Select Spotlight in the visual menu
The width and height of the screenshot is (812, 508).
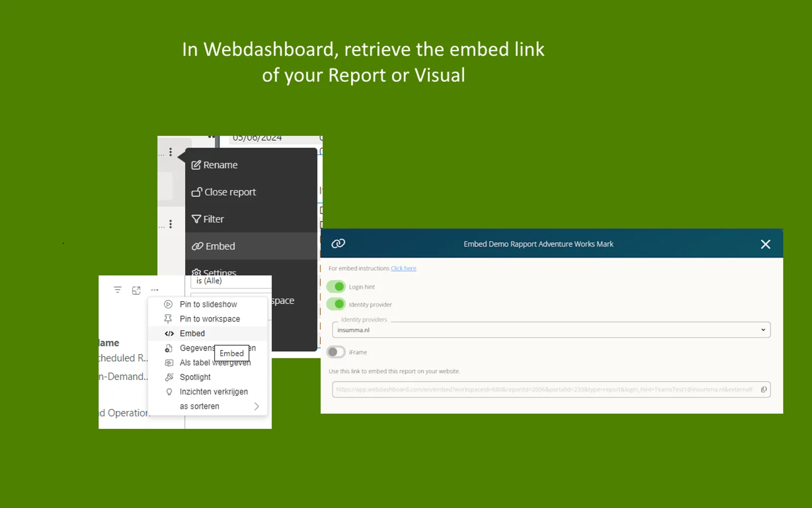(208, 377)
